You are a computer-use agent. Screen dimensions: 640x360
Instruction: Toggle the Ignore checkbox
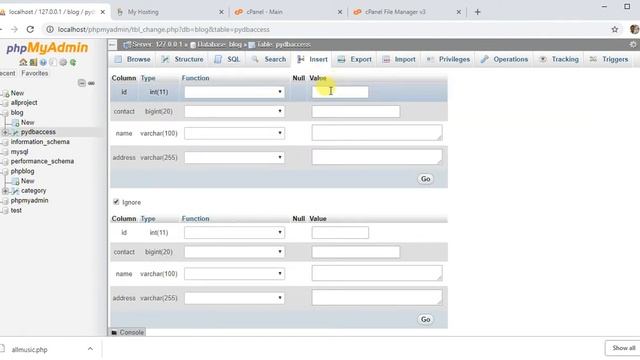[x=116, y=202]
